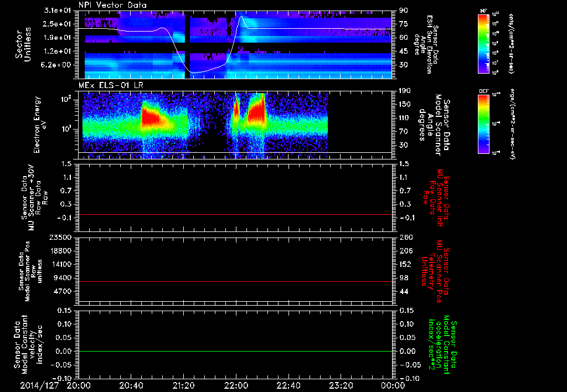Click the red line in the MU Scanner +30V panel
The width and height of the screenshot is (567, 392).
(235, 215)
